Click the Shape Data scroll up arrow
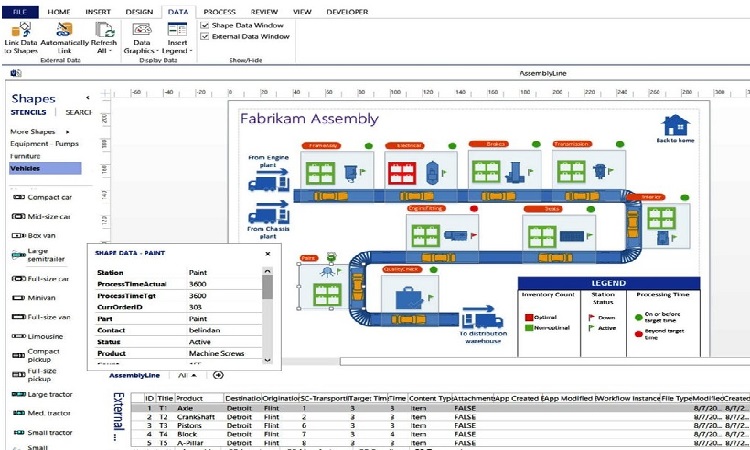 [268, 271]
